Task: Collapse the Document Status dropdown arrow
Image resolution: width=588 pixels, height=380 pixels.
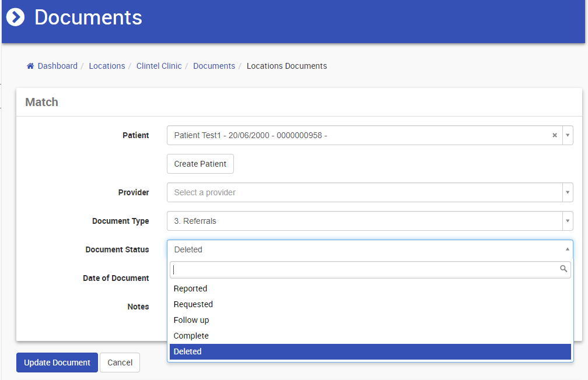Action: pyautogui.click(x=568, y=249)
